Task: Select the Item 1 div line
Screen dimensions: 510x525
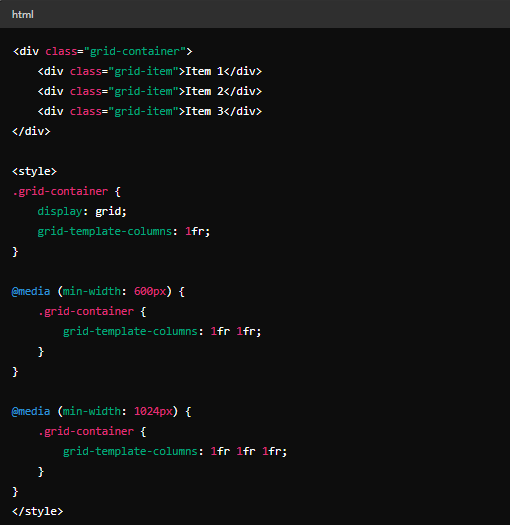Action: pos(150,71)
